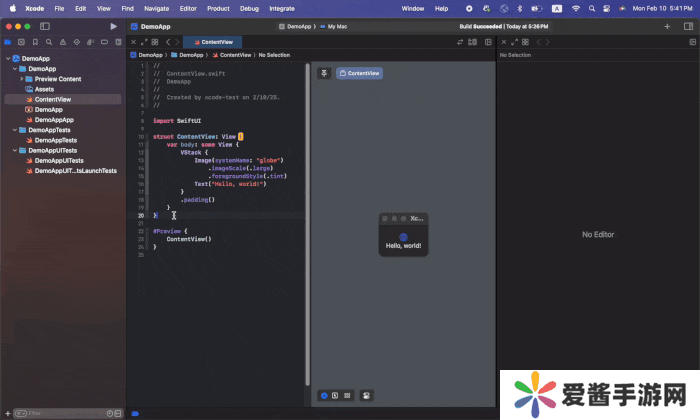The width and height of the screenshot is (700, 420).
Task: Show the Bookmark navigator
Action: [x=36, y=43]
